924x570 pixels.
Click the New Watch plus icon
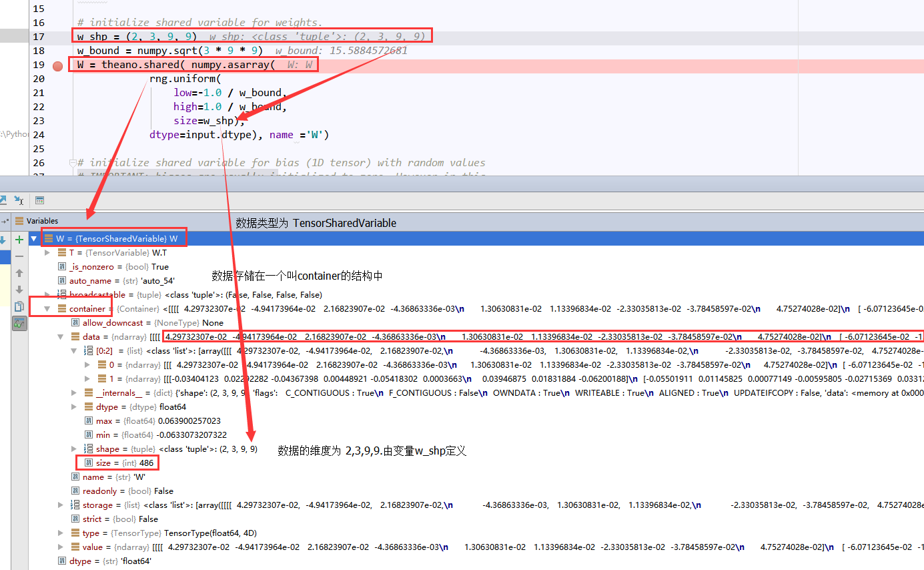pos(19,240)
